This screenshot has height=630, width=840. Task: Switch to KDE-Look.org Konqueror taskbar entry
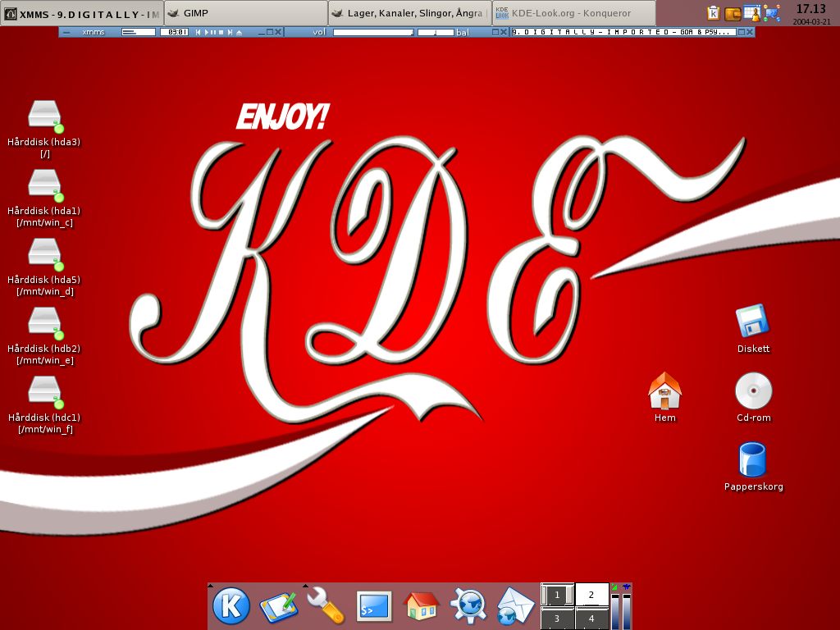click(573, 13)
